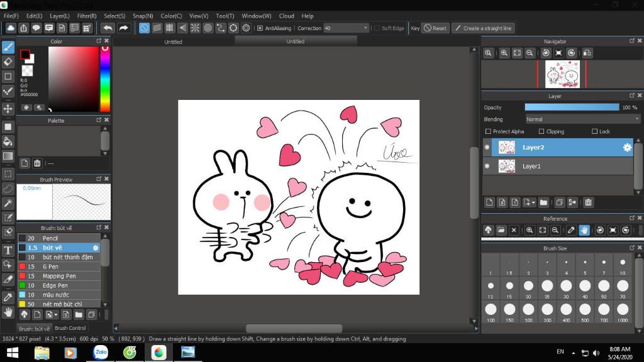
Task: Select the màu nước brush
Action: 59,295
